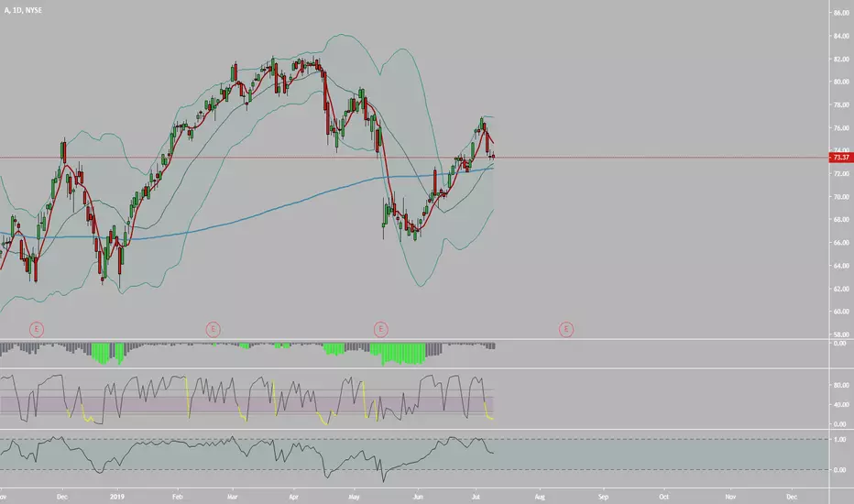The height and width of the screenshot is (504, 854).
Task: Open the earnings marker E below mid-May candles
Action: [x=380, y=329]
